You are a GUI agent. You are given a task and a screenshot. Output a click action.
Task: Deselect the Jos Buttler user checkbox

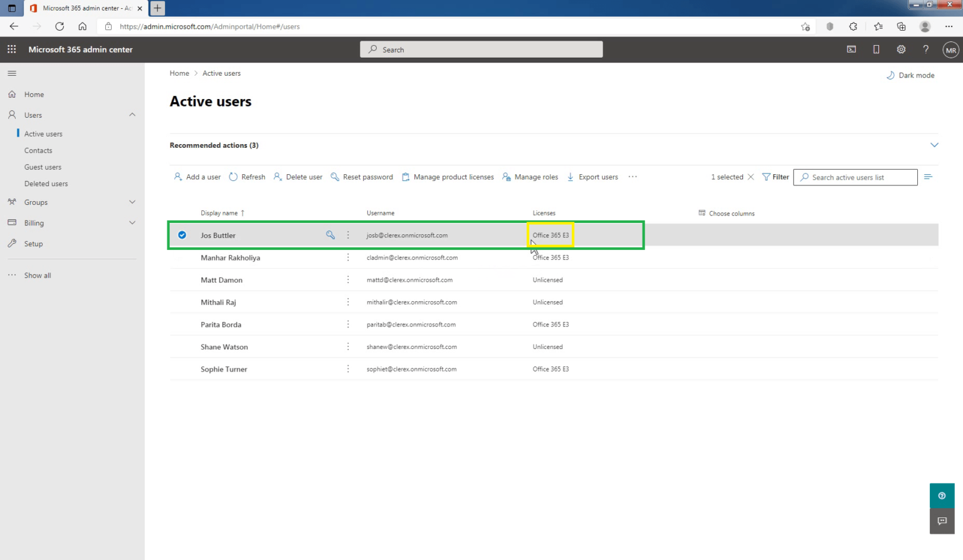point(182,235)
